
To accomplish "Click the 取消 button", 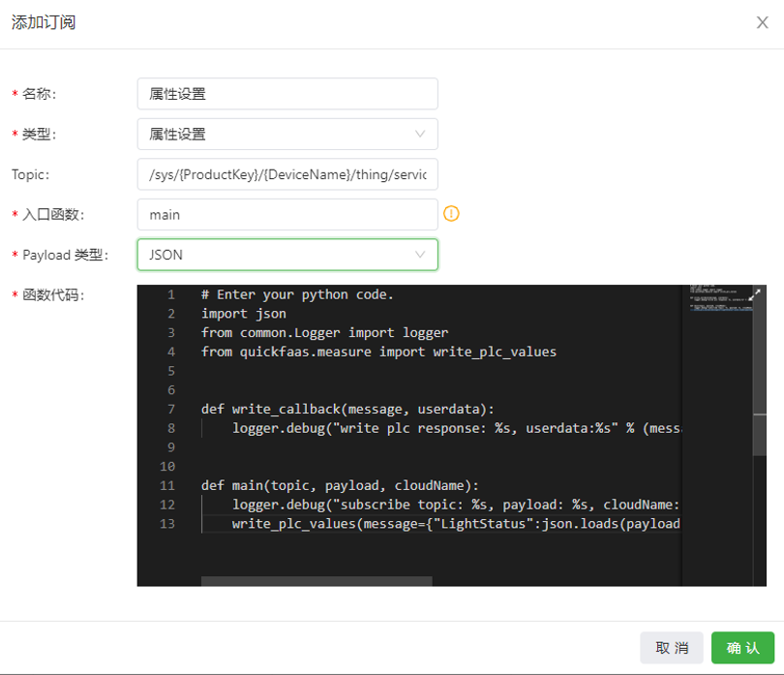I will pos(672,648).
